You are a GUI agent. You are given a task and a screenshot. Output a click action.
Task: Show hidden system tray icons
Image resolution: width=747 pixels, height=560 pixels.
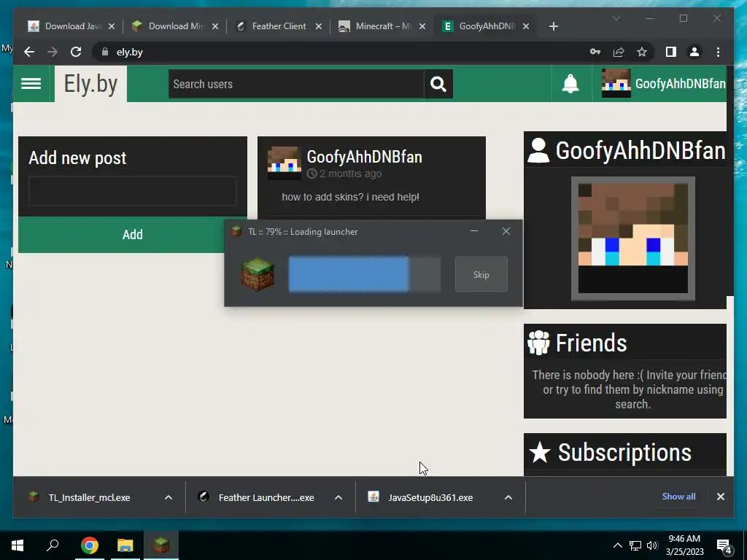click(x=617, y=545)
